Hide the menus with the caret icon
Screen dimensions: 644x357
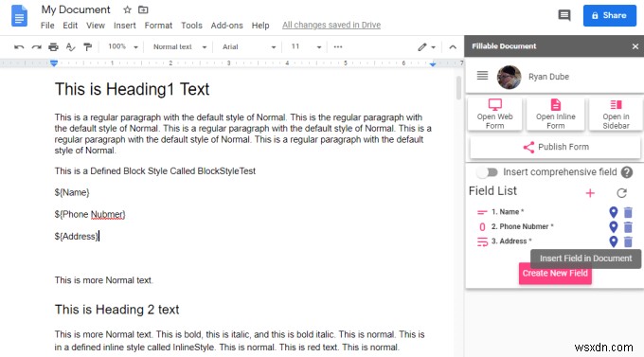click(x=453, y=47)
